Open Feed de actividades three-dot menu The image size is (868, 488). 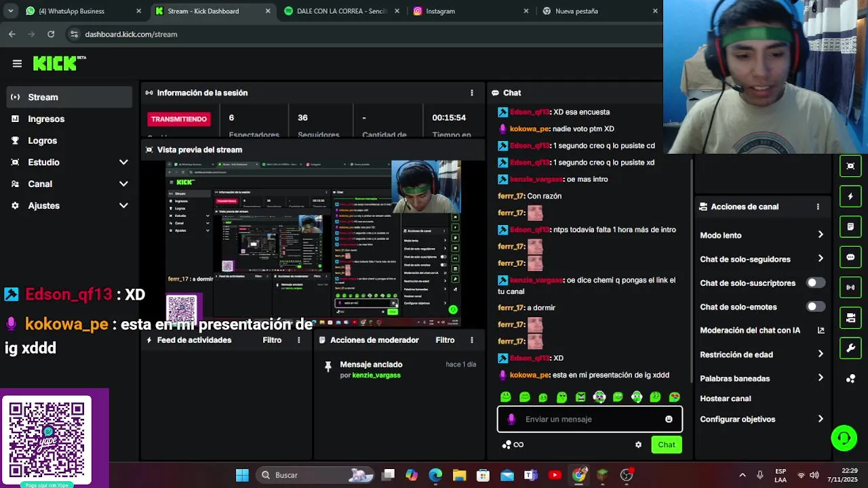click(x=298, y=340)
